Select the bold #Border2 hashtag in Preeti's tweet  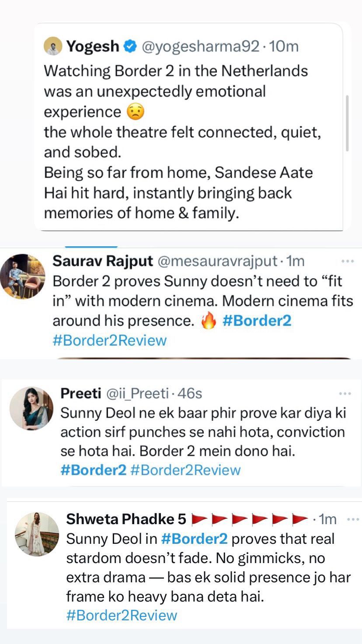point(93,470)
